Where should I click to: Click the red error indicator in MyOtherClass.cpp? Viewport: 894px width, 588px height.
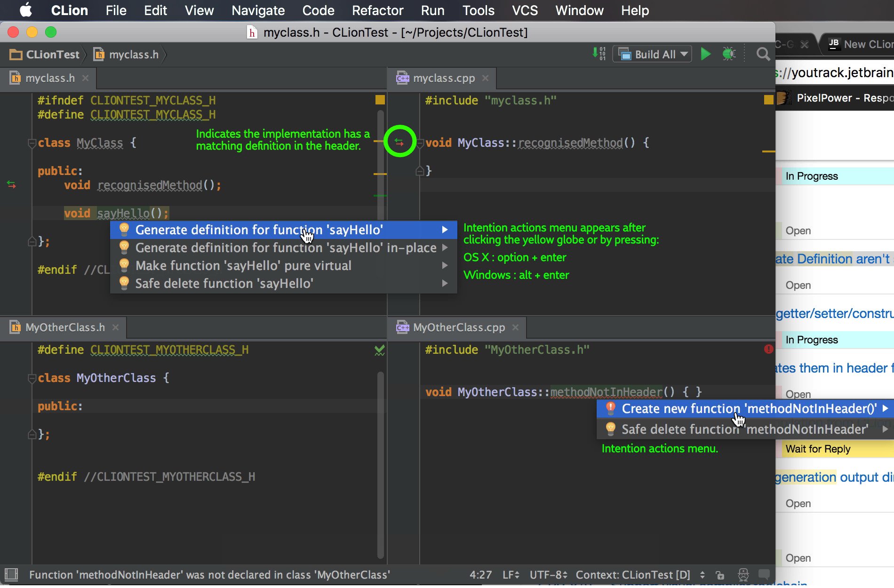(x=768, y=349)
